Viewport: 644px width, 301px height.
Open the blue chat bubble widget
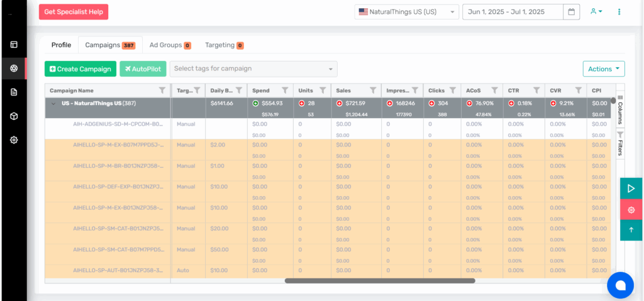tap(621, 285)
